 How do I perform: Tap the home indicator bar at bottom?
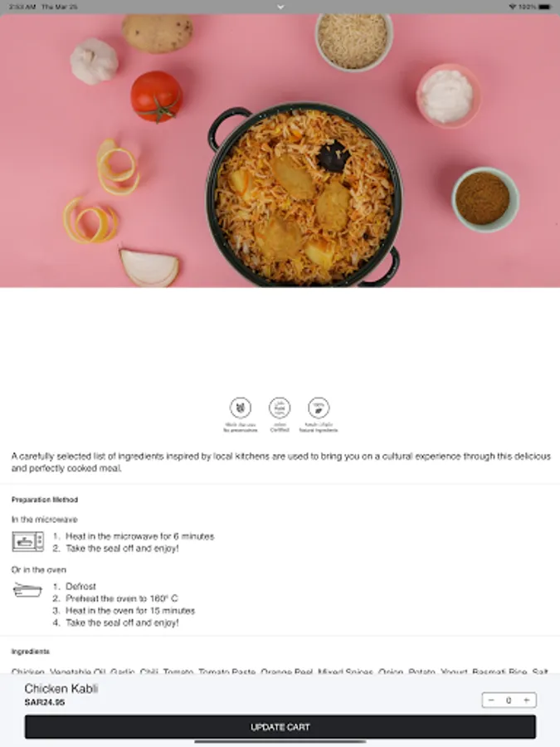(x=280, y=742)
